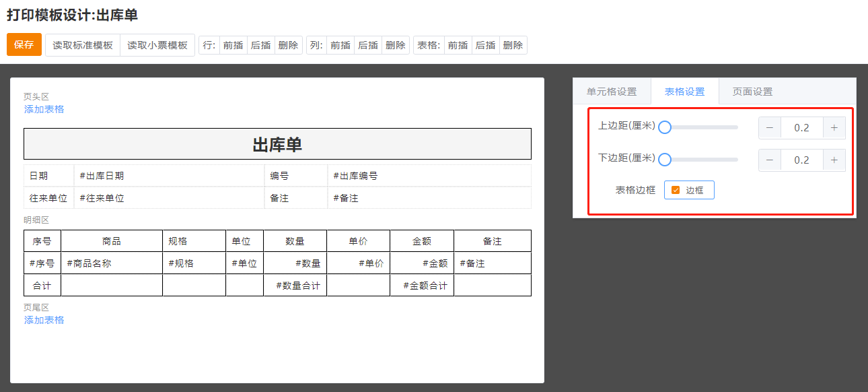Select the 表格设置 tab
868x392 pixels.
coord(684,92)
